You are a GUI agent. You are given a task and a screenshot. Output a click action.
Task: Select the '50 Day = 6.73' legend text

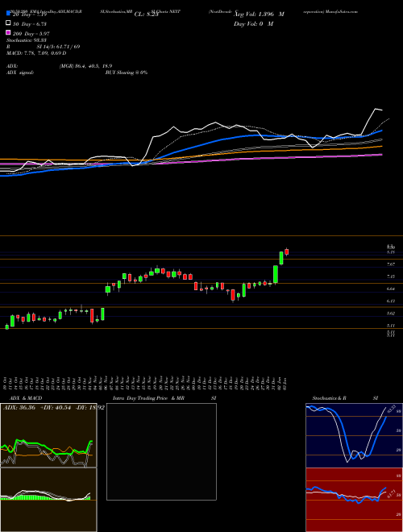[30, 24]
